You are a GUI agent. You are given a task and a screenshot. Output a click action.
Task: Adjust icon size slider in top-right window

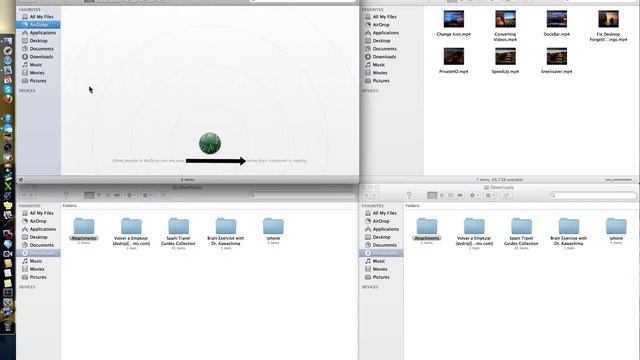[619, 180]
